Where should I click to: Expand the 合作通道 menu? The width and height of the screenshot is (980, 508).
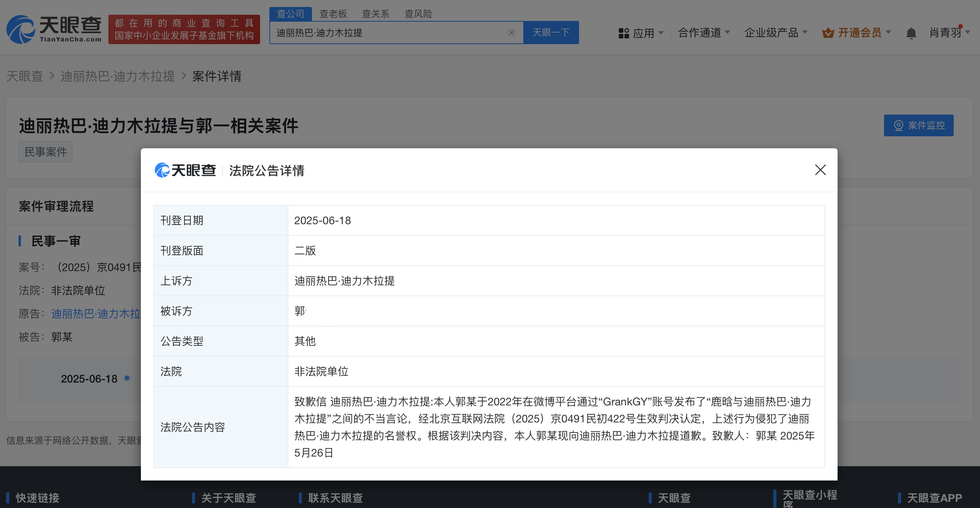[704, 33]
